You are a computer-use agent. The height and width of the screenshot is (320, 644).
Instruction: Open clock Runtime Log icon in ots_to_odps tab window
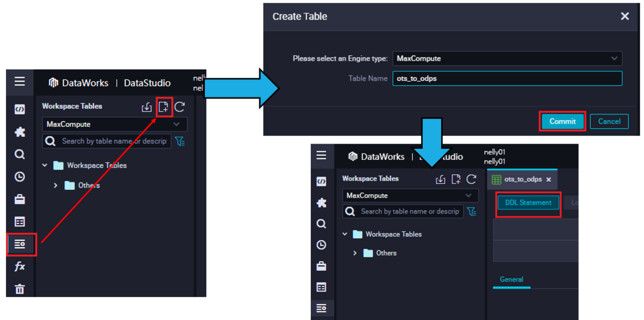321,245
